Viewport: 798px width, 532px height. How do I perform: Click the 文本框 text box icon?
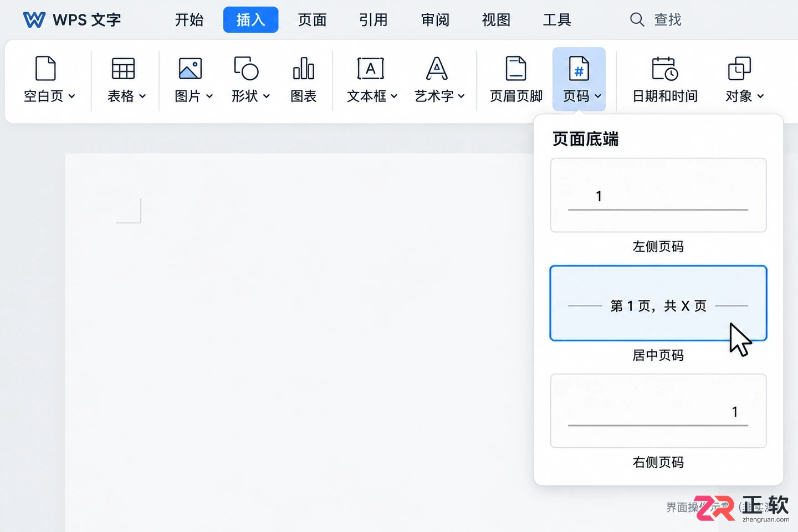pyautogui.click(x=370, y=69)
